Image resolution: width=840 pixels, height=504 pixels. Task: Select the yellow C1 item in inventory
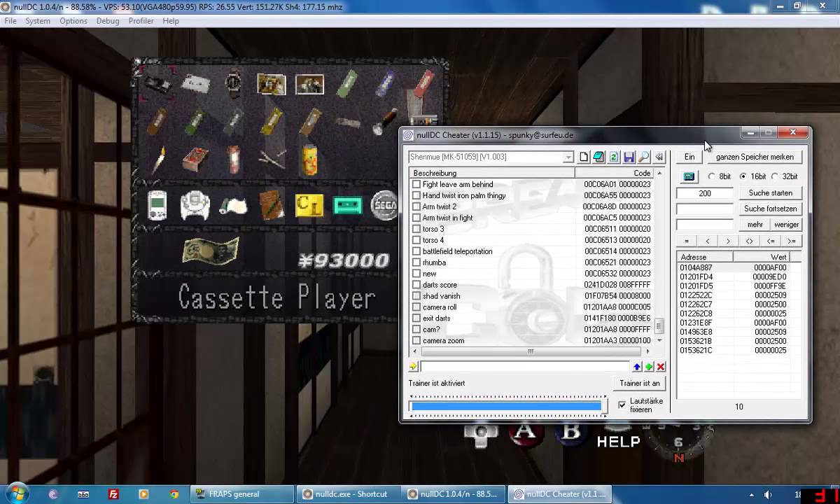tap(309, 205)
